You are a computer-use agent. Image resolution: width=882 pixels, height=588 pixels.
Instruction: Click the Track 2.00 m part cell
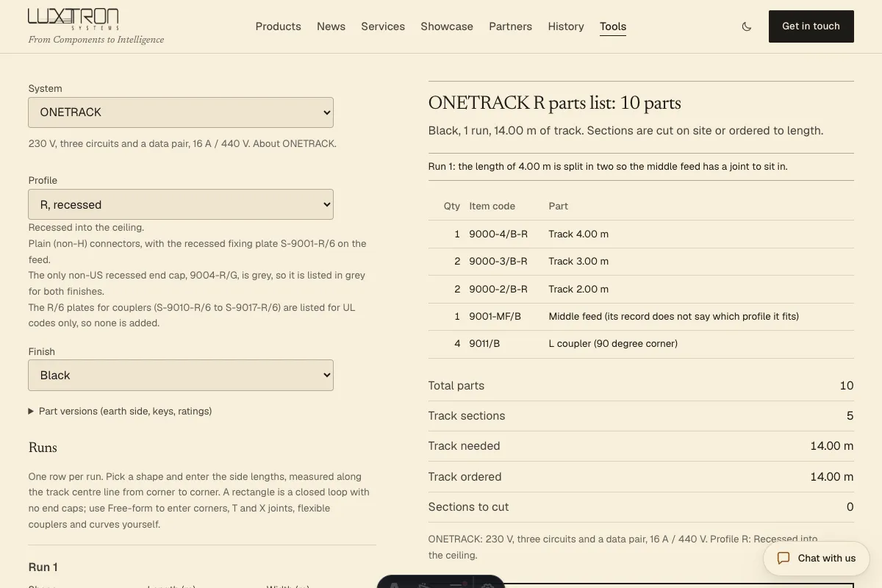point(578,289)
